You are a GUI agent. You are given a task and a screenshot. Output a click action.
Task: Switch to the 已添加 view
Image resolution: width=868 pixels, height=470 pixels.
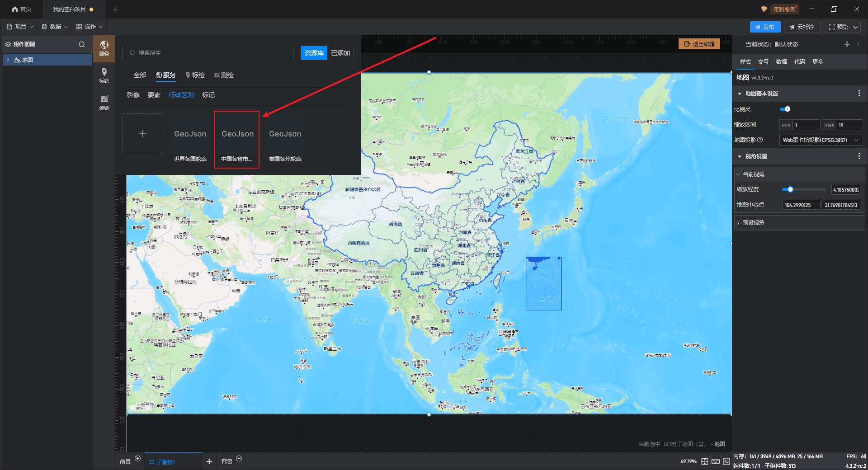[x=340, y=53]
